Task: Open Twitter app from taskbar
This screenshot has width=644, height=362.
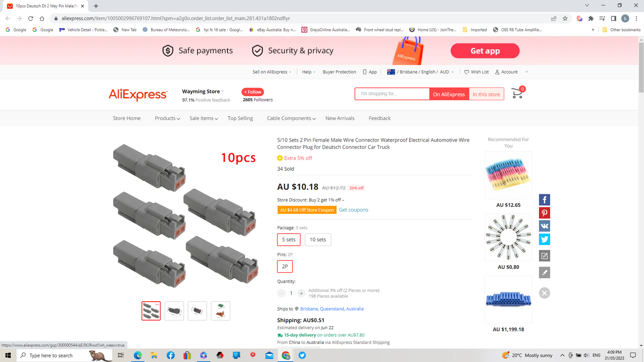Action: [302, 355]
